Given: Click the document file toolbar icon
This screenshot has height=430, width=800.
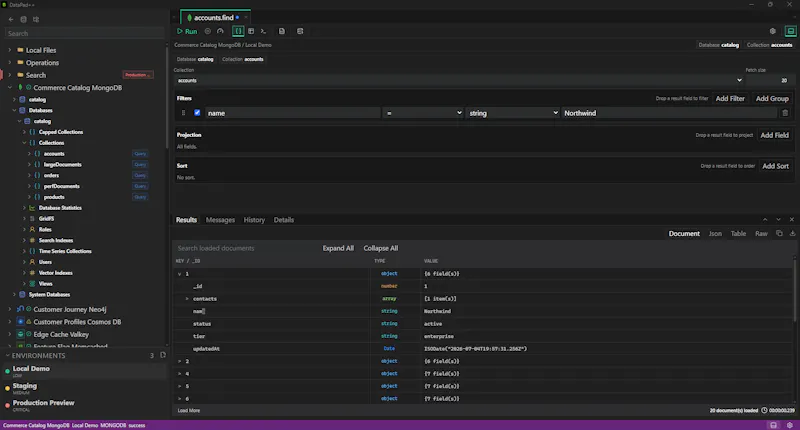Looking at the screenshot, I should click(282, 31).
